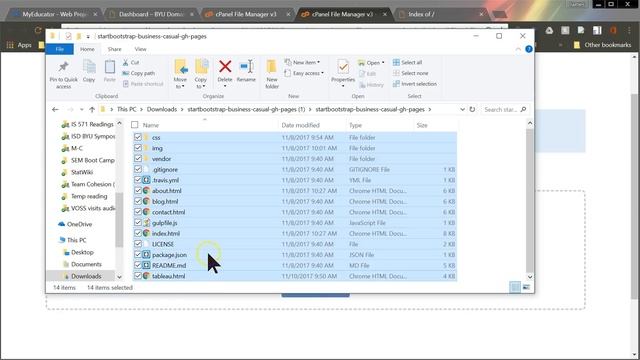This screenshot has width=640, height=360.
Task: Switch to the View ribbon tab
Action: pos(140,49)
